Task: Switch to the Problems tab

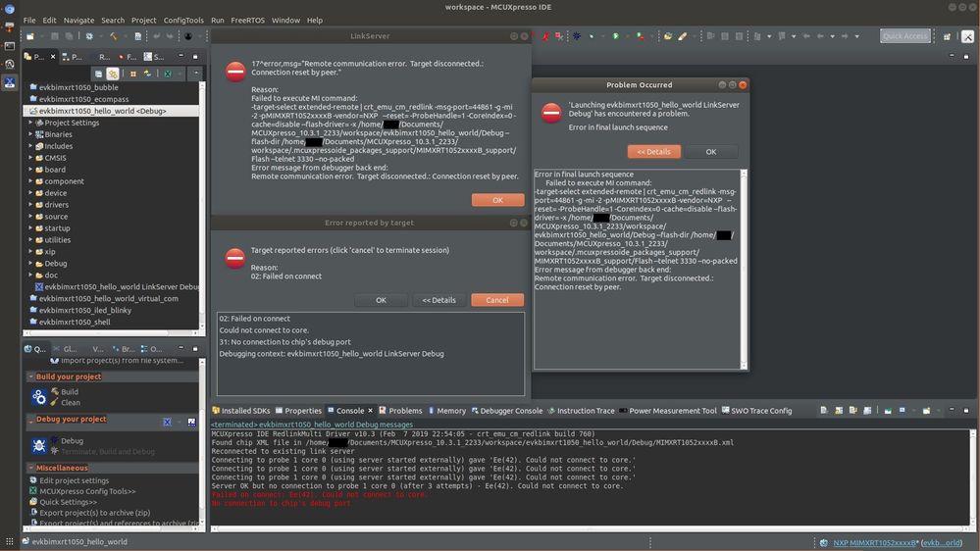Action: pos(400,411)
